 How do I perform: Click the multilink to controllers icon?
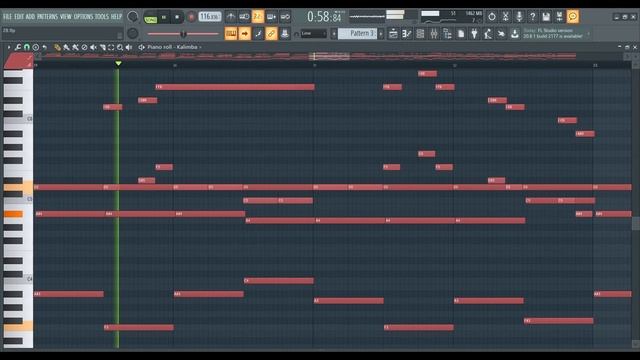click(285, 33)
